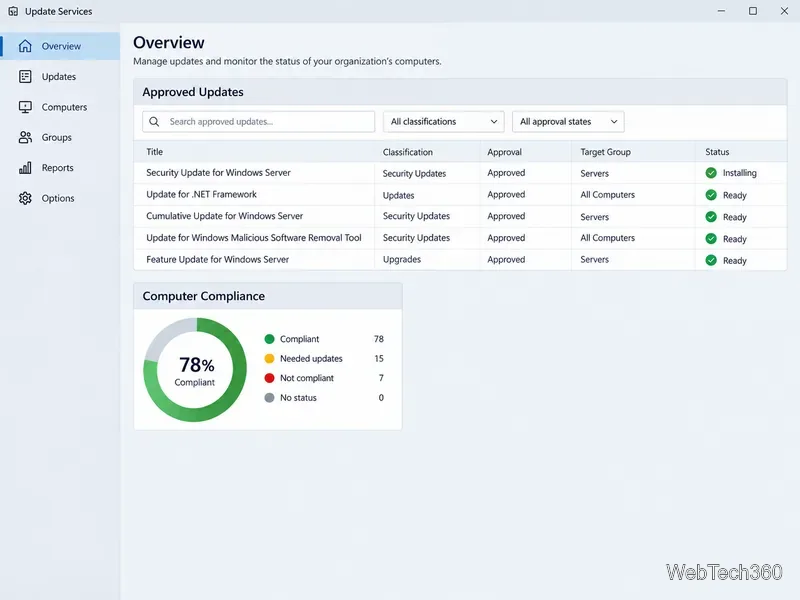Click the gray No status legend dot

click(x=269, y=397)
